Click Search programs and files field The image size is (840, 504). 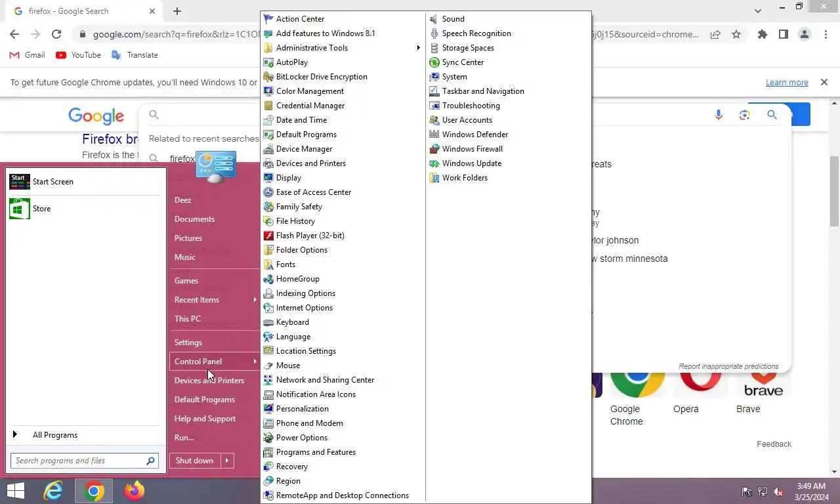[84, 461]
